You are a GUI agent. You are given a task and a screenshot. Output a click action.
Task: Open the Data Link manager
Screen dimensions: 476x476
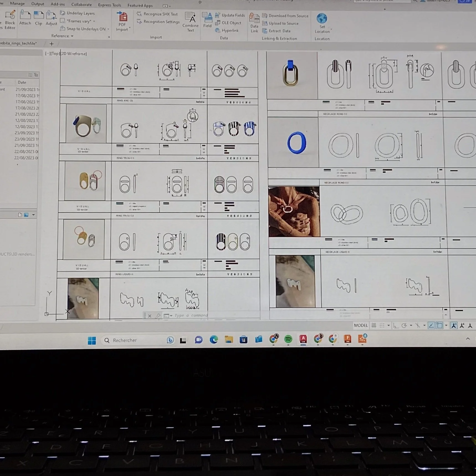254,23
